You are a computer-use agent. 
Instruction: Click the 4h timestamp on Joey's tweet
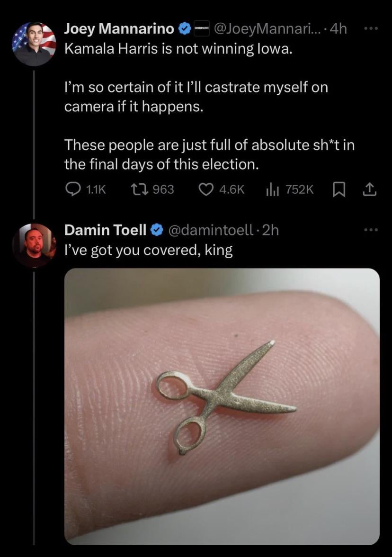[339, 29]
